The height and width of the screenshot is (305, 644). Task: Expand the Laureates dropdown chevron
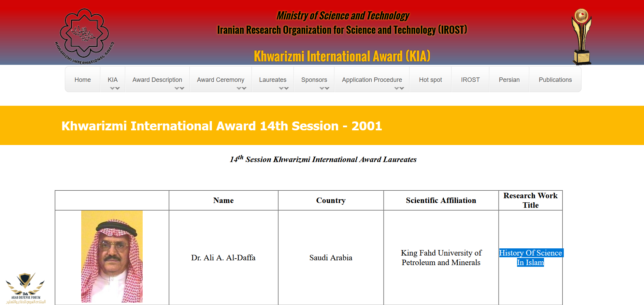tap(284, 88)
